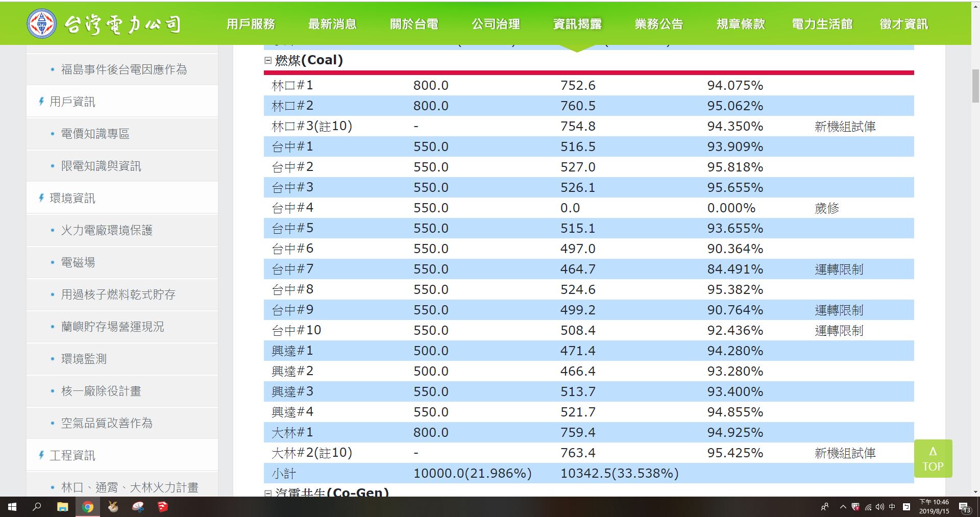Open the People icon in taskbar
Screen dimensions: 980x517
(x=825, y=507)
